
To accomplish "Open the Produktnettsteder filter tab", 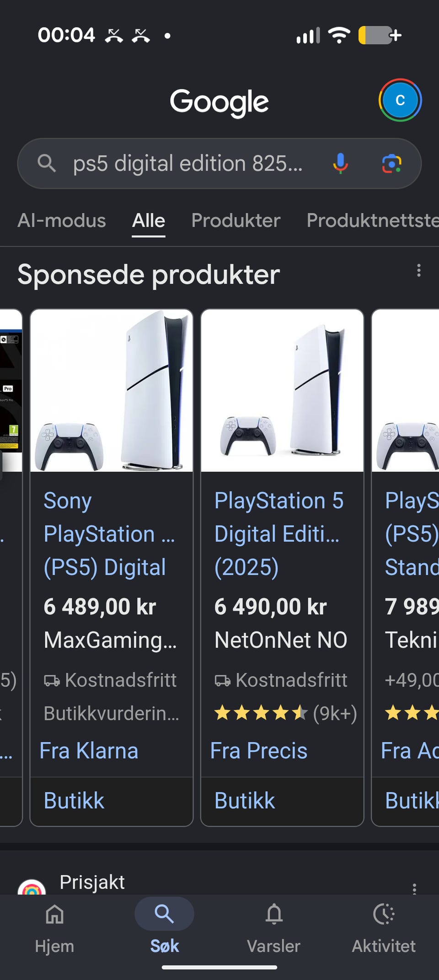I will click(373, 221).
